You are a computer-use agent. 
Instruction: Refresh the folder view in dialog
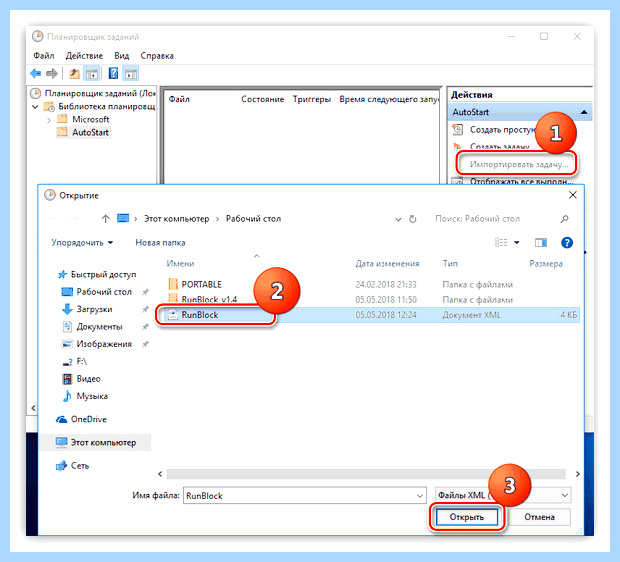tap(413, 219)
